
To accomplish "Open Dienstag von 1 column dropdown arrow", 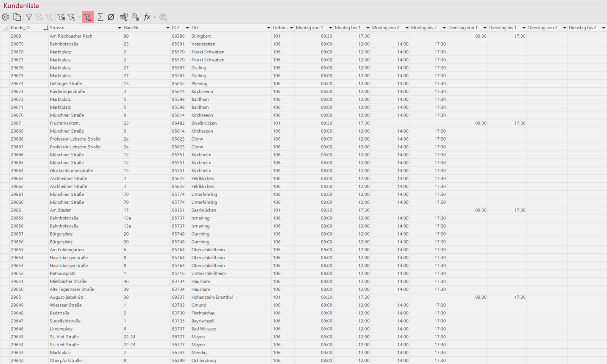I will click(484, 28).
